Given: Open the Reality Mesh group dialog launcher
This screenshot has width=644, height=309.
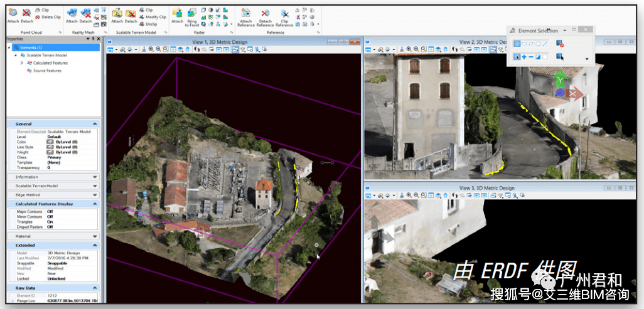Looking at the screenshot, I should 105,33.
